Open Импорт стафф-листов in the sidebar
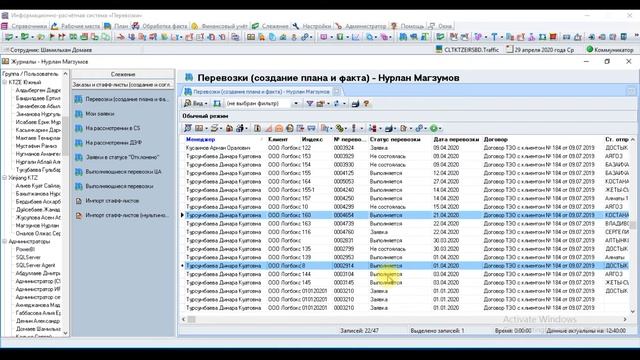640x360 pixels. click(x=112, y=201)
